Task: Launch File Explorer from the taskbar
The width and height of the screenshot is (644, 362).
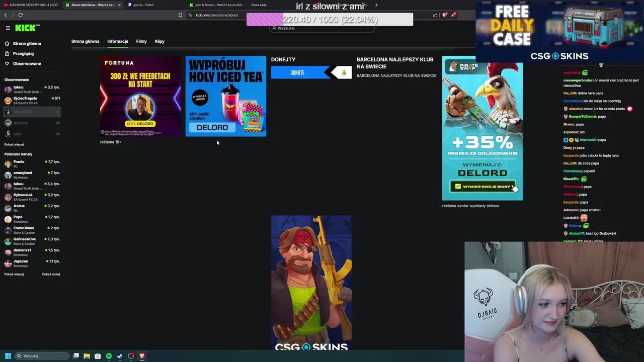Action: click(x=87, y=356)
